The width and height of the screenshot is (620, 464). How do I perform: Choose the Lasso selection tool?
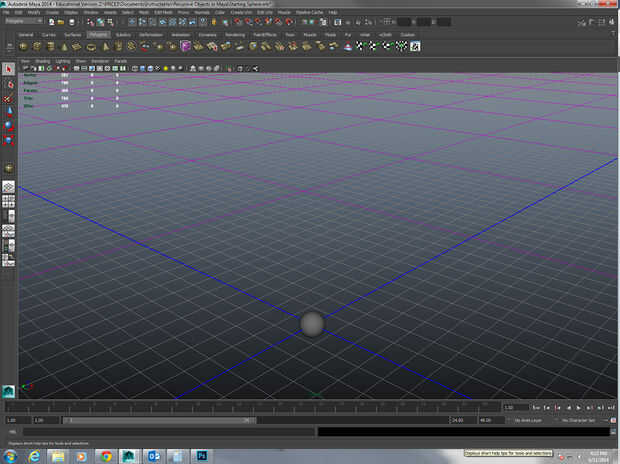8,84
